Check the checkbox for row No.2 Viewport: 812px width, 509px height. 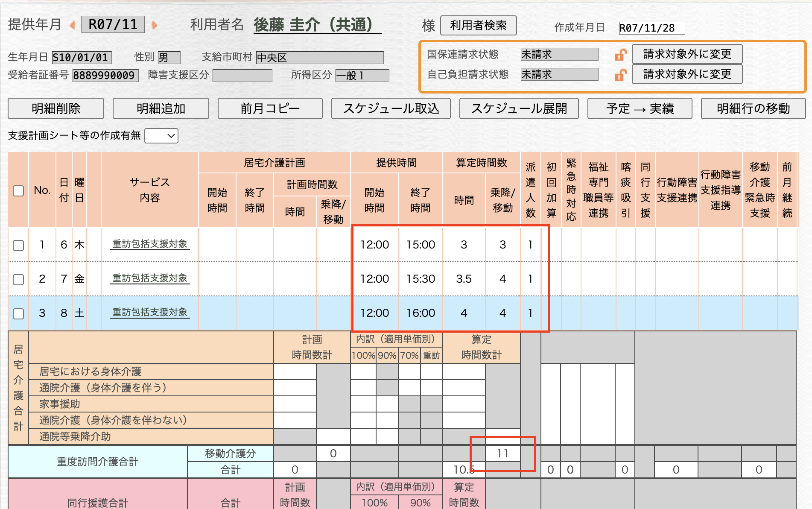(18, 279)
